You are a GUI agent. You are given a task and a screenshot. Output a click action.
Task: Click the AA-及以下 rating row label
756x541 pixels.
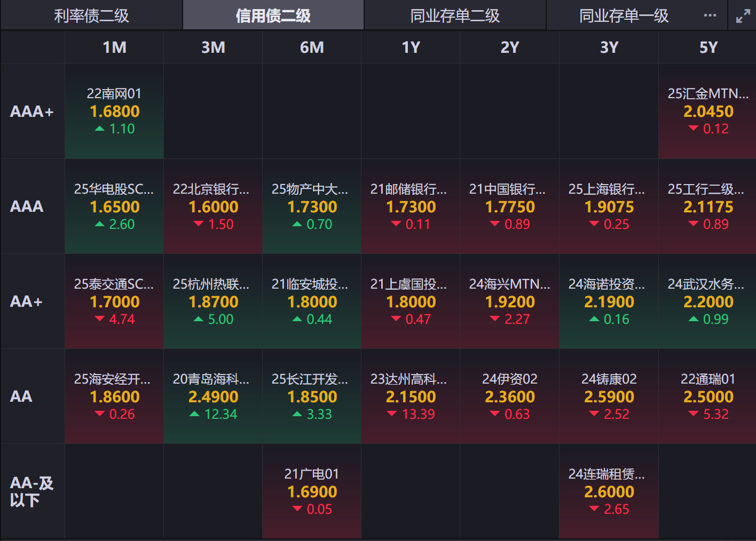coord(32,491)
